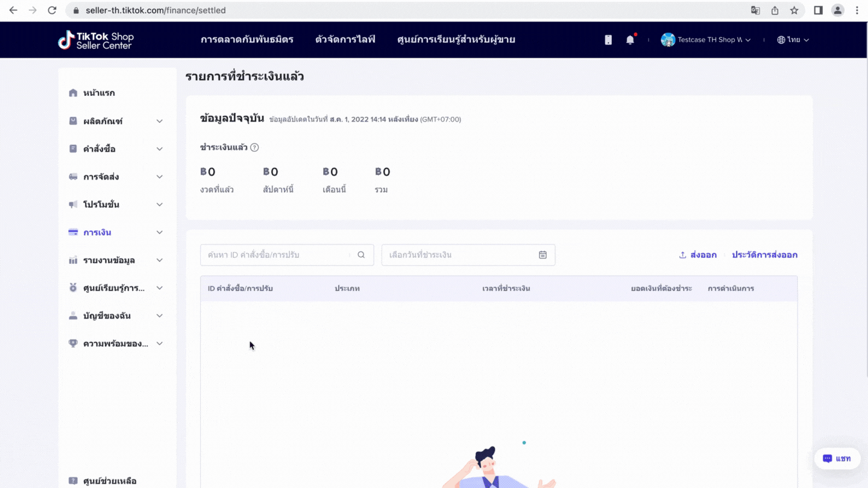Expand the คำสั่งซื้อ sidebar chevron
This screenshot has height=488, width=868.
(160, 149)
